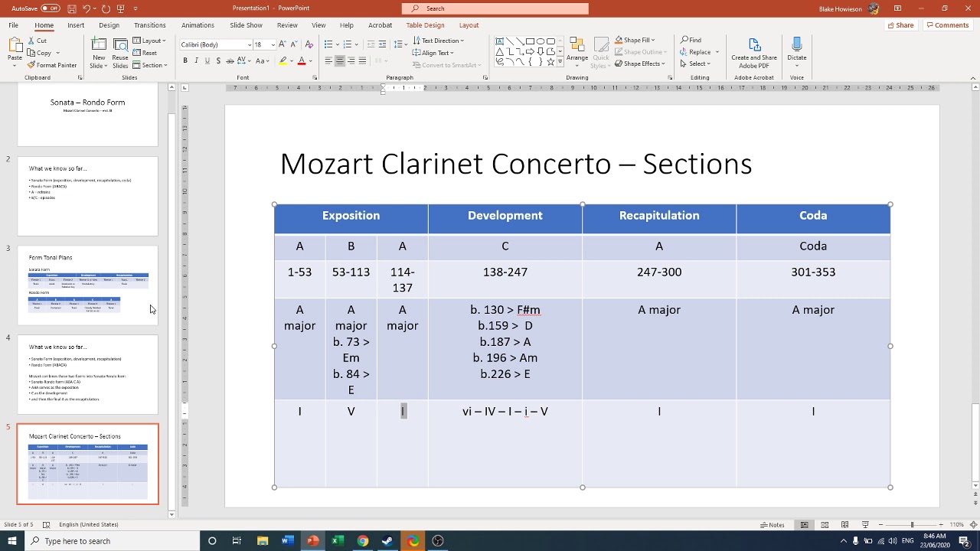
Task: Expand the Section dropdown
Action: click(x=150, y=65)
